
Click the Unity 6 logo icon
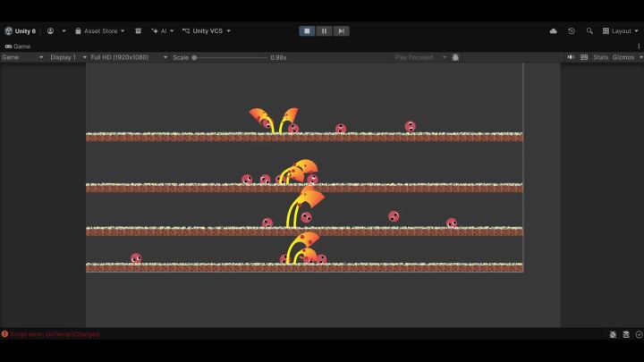(x=9, y=30)
